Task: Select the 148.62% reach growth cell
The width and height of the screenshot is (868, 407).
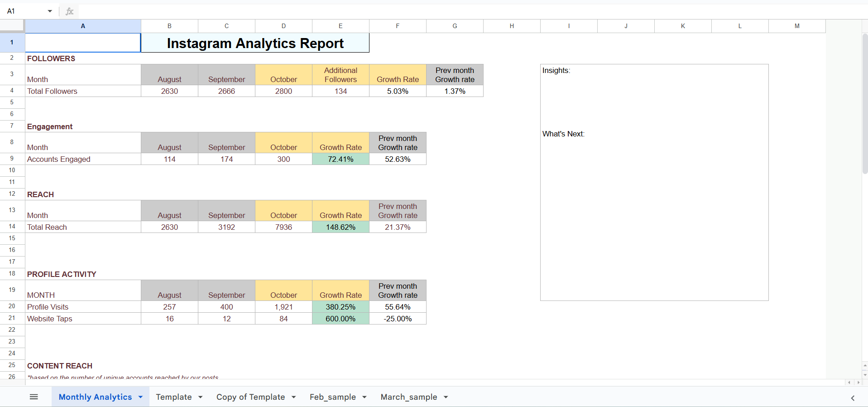Action: pos(340,227)
